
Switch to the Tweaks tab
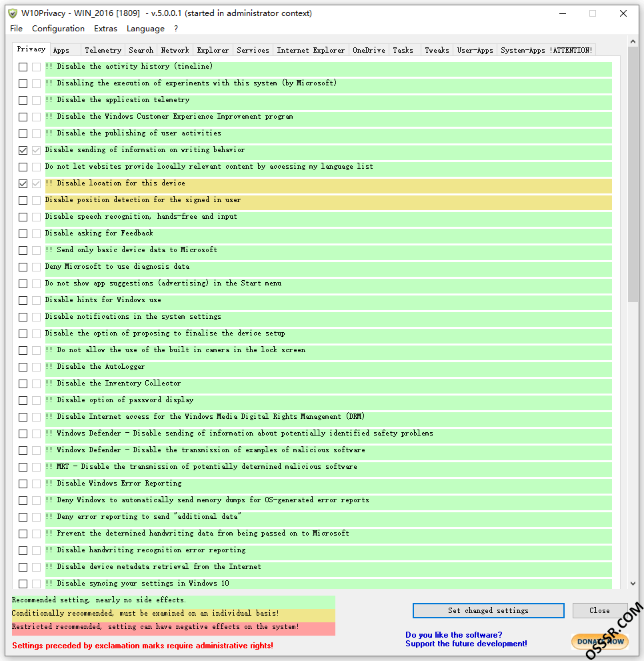pyautogui.click(x=437, y=50)
